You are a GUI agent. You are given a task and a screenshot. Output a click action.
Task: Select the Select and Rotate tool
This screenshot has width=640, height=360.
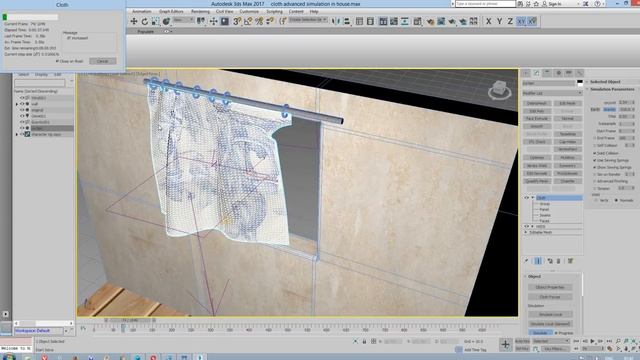pyautogui.click(x=144, y=21)
